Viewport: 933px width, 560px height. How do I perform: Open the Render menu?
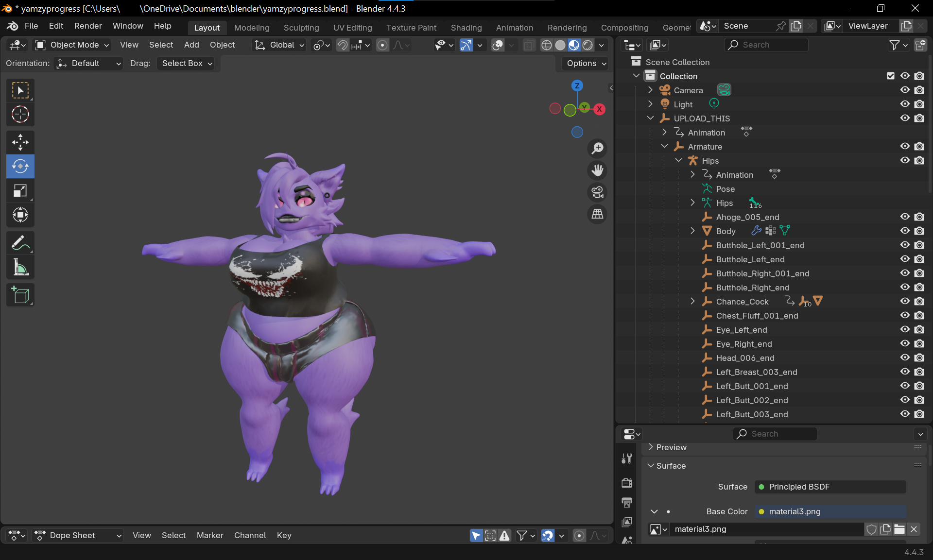pos(88,26)
